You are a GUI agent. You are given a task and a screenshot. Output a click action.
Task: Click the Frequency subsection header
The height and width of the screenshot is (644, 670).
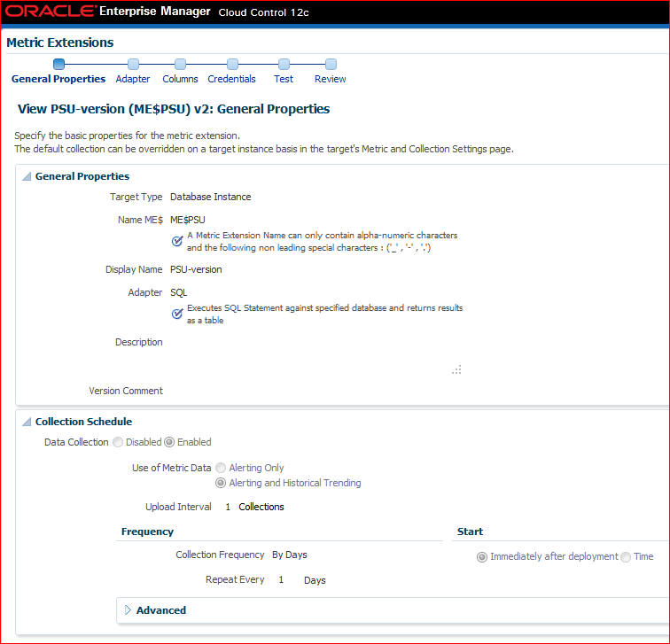(x=147, y=531)
